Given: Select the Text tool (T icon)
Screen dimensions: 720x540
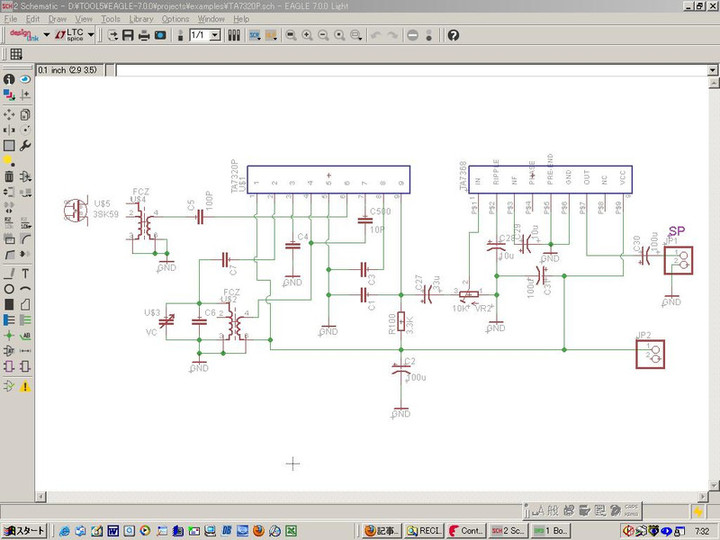Looking at the screenshot, I should tap(25, 273).
